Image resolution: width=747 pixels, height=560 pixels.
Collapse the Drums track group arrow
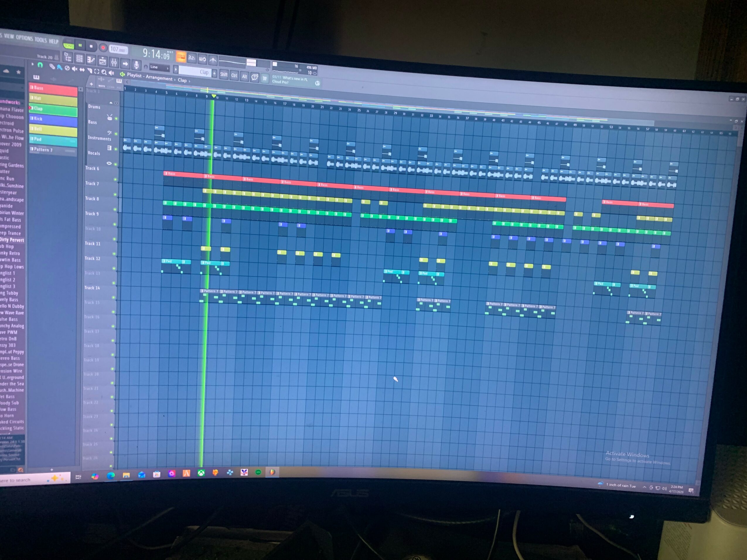coord(111,103)
